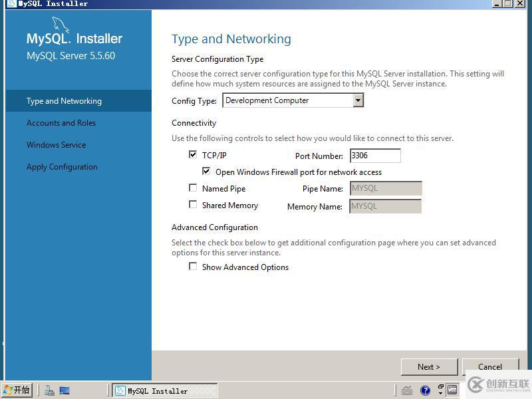Click the Pipe Name field

pyautogui.click(x=386, y=188)
